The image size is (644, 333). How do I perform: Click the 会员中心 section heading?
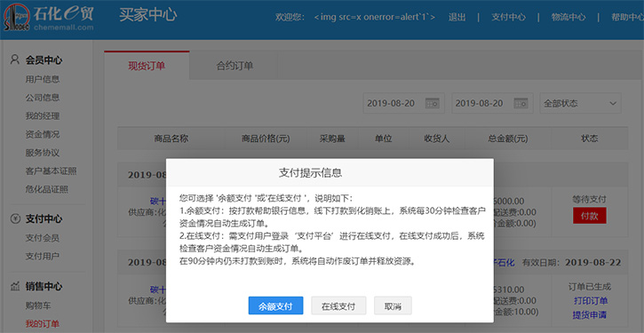(x=44, y=60)
